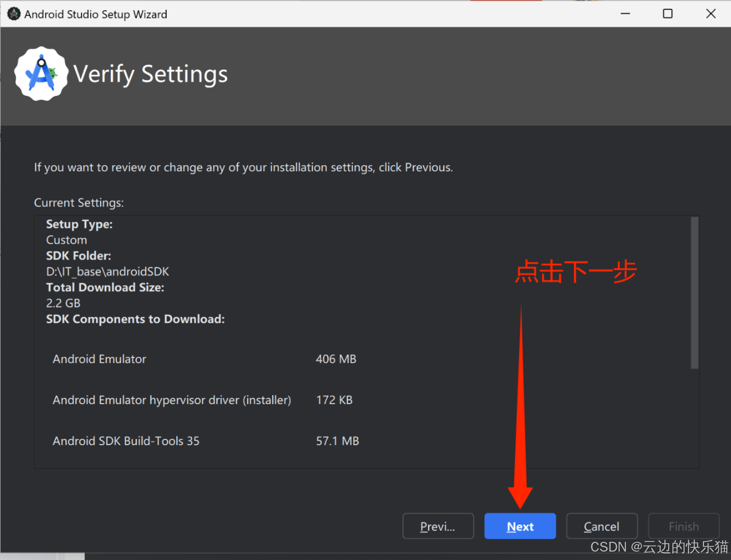The width and height of the screenshot is (731, 560).
Task: Click the title bar Android Studio icon
Action: 14,14
